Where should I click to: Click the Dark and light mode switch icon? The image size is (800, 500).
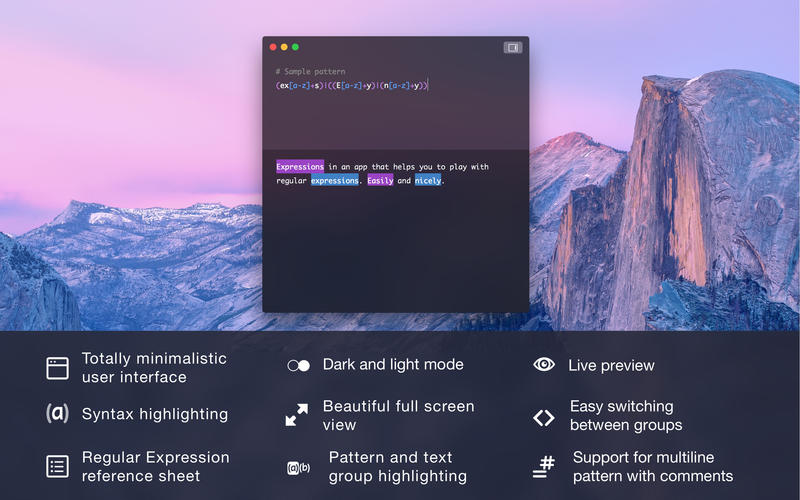tap(298, 365)
